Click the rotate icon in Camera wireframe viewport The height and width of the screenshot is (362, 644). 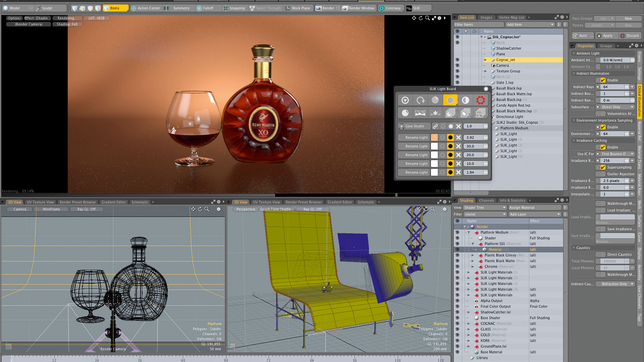pos(200,209)
